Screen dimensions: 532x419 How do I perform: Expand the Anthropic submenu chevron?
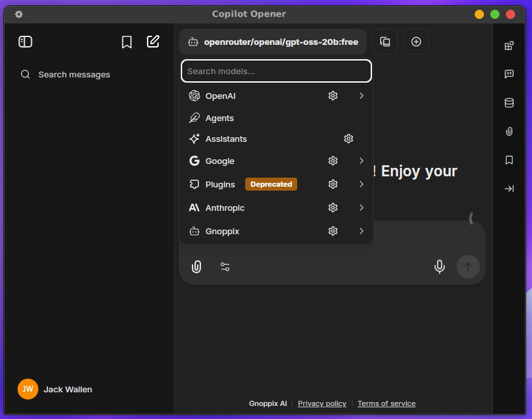[x=362, y=208]
